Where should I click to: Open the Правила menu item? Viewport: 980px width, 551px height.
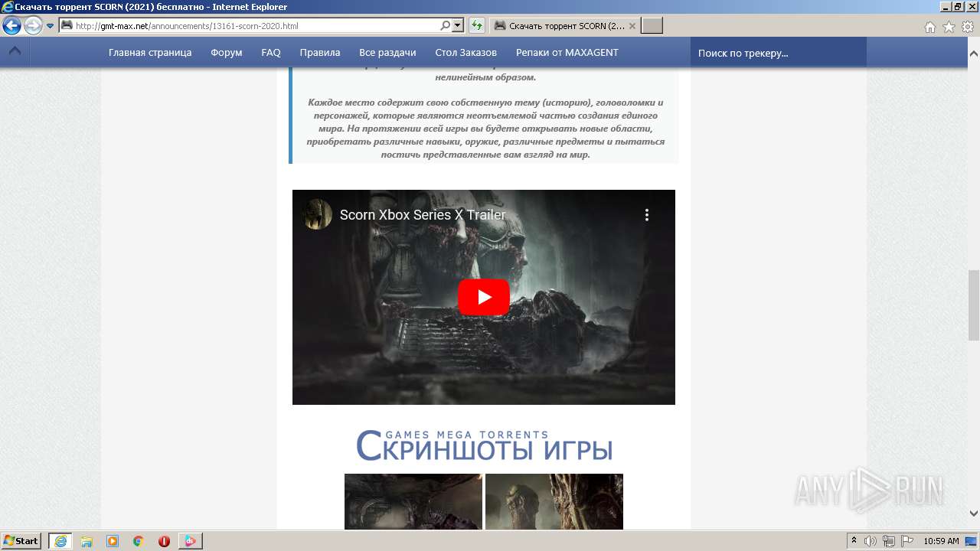[320, 53]
